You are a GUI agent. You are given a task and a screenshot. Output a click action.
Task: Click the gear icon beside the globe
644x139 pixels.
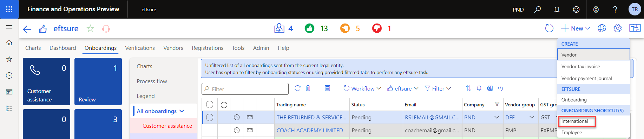[x=618, y=28]
